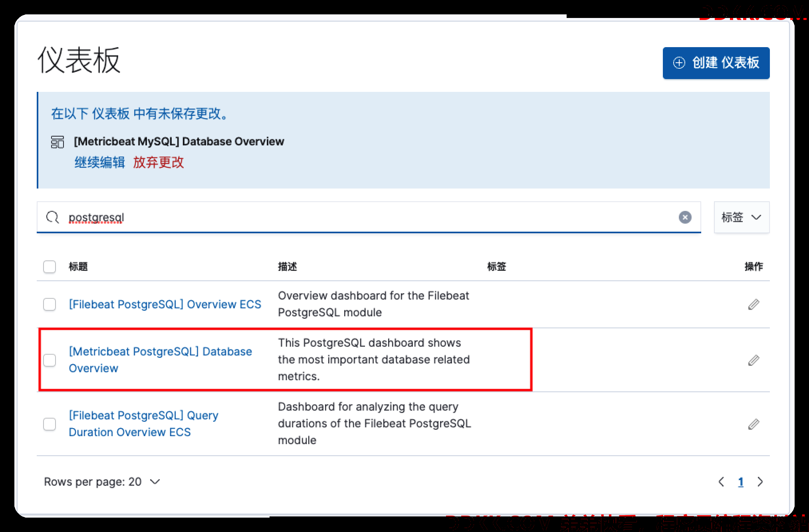The width and height of the screenshot is (809, 532).
Task: Open [Metricbeat PostgreSQL] Database Overview dashboard
Action: tap(161, 360)
